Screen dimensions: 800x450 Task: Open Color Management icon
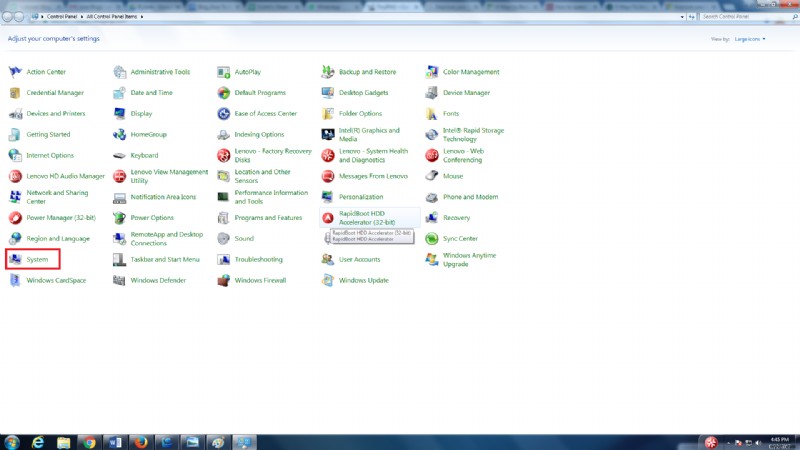[x=432, y=72]
